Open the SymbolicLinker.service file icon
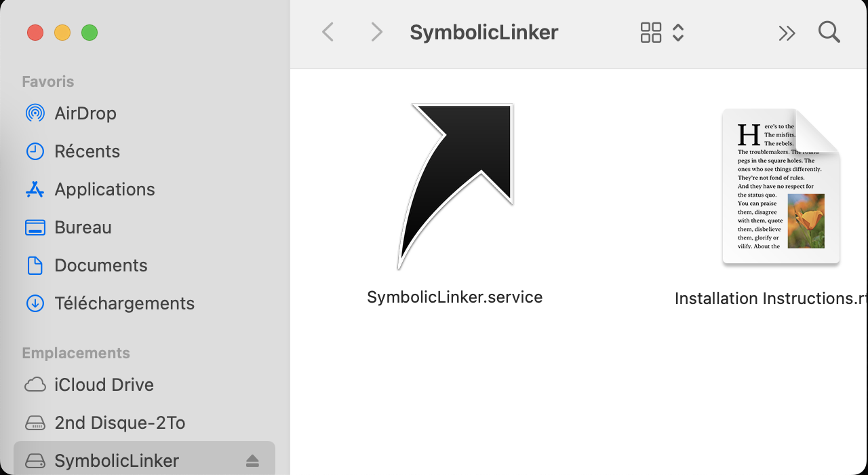868x475 pixels. [x=456, y=187]
